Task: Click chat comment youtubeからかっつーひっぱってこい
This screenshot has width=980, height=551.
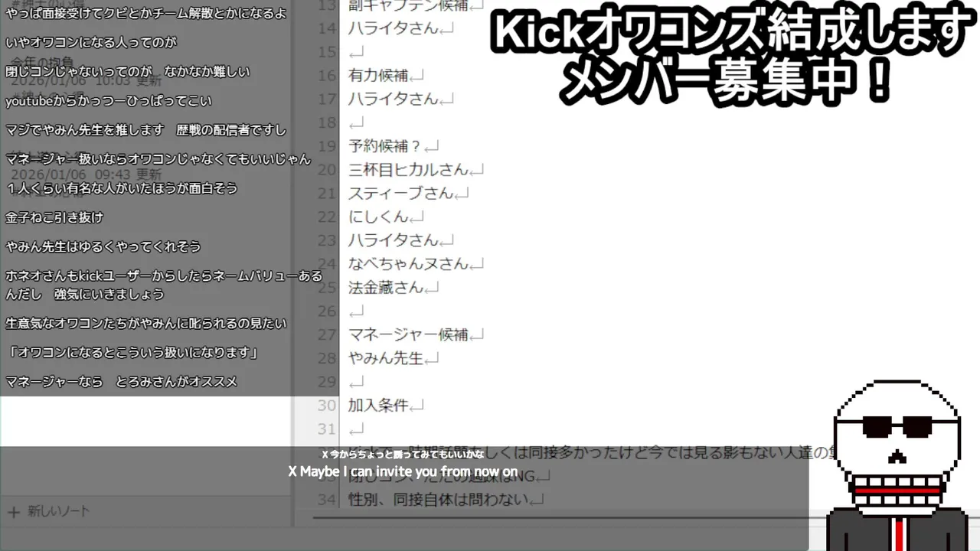Action: tap(109, 101)
